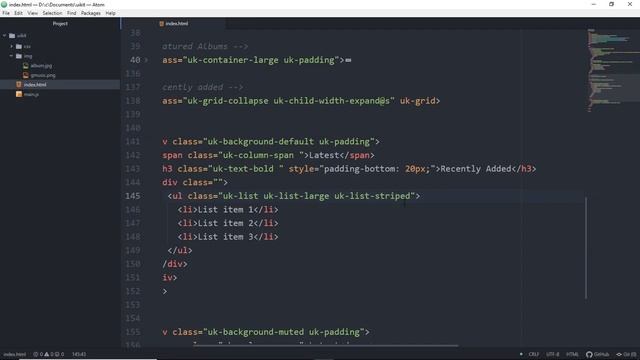
Task: Open the Edit menu
Action: tap(18, 13)
